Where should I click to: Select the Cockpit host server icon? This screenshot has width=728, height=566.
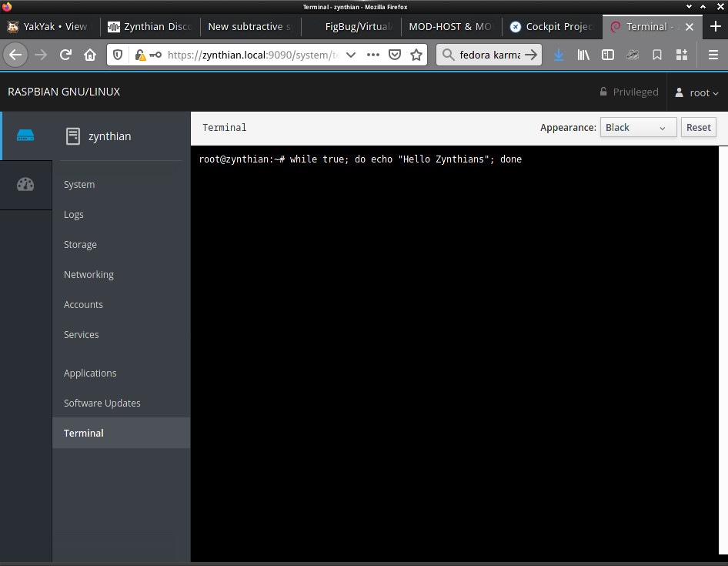tap(25, 136)
